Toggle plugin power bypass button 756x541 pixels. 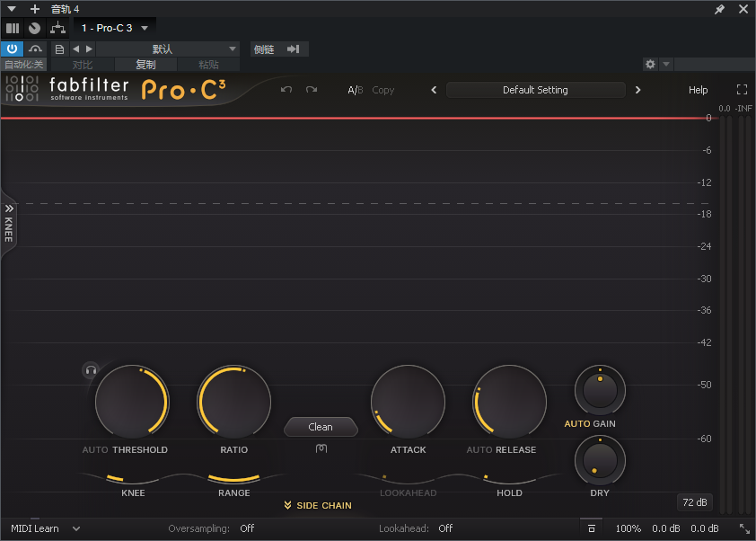point(12,49)
